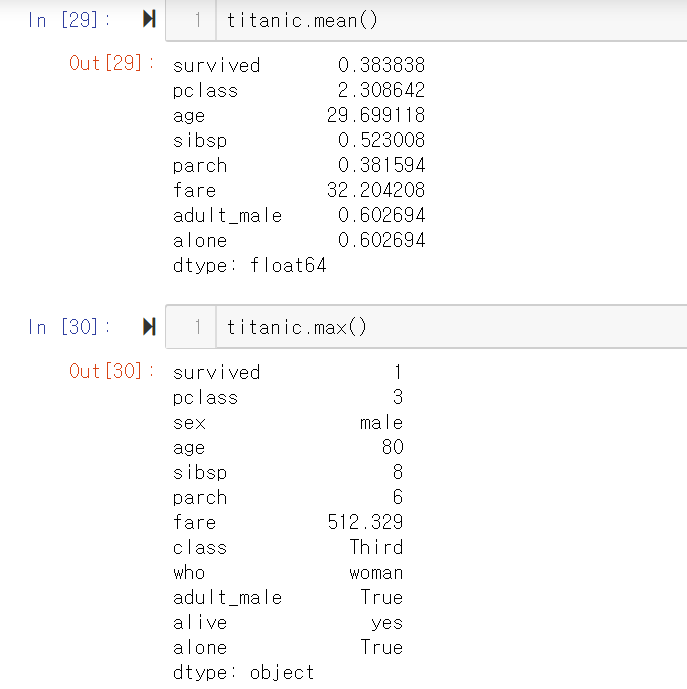Select the In [30] prompt label
Viewport: 687px width, 689px height.
pyautogui.click(x=69, y=327)
